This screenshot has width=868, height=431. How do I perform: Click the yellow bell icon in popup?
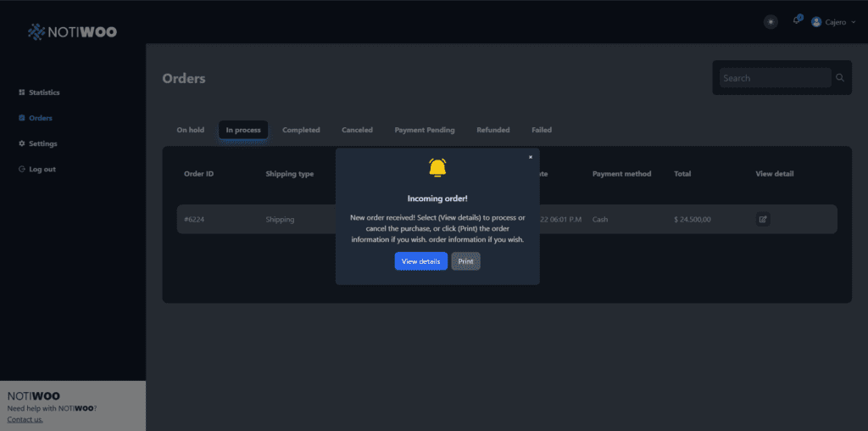[437, 168]
